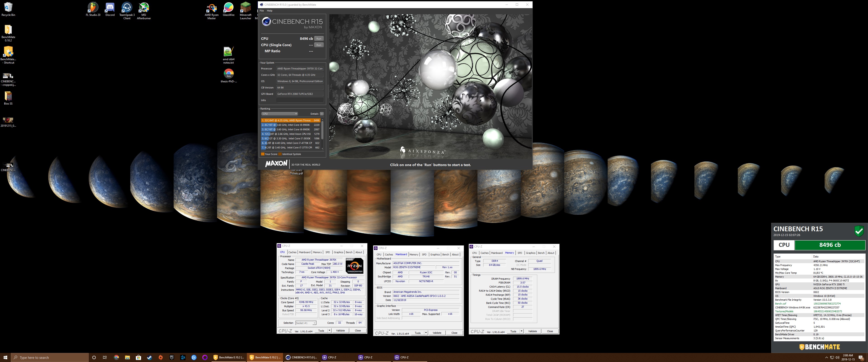Select the Intel Xeon 12C/24T ranking row
868x362 pixels.
290,134
